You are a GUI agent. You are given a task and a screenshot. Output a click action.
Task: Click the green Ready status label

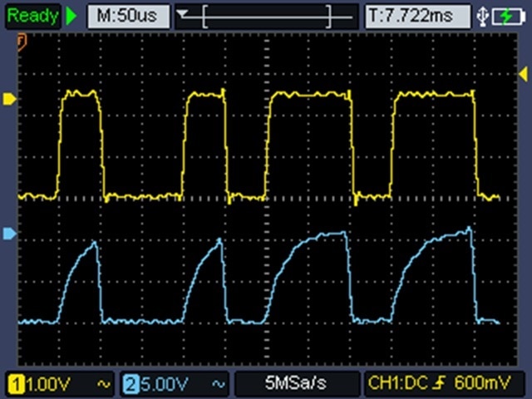pos(32,16)
